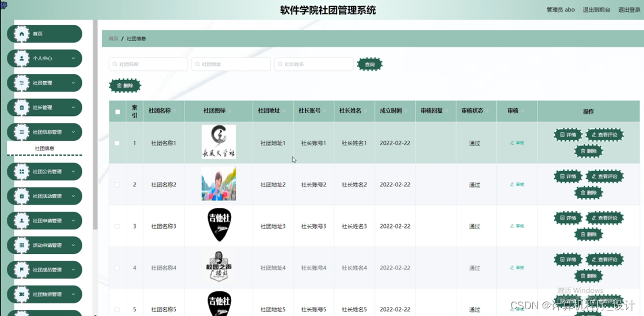Check the row checkbox for 社团名称5
Viewport: 644px width, 316px height.
click(117, 309)
